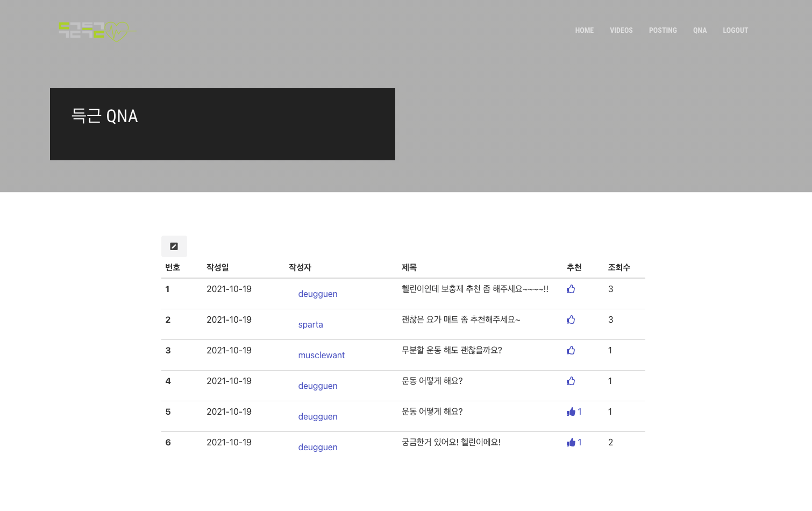The height and width of the screenshot is (511, 812).
Task: Open post '헬린이인데 보충제 추천 좀 해주세요~~~~!!'
Action: pos(475,289)
